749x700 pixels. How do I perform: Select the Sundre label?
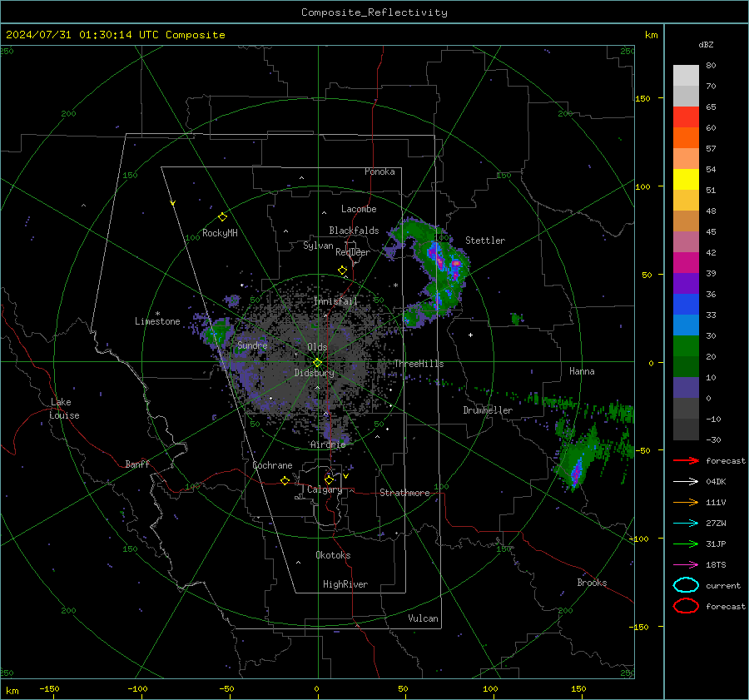[252, 345]
